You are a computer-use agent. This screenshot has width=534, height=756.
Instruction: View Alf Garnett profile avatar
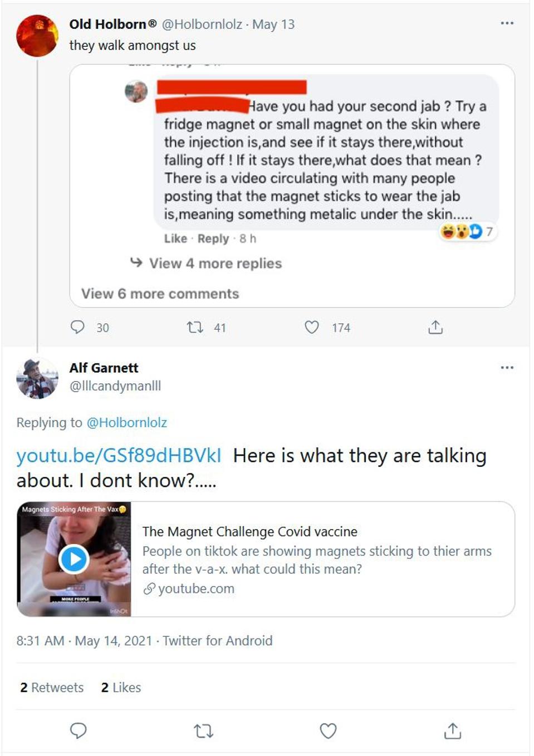37,379
